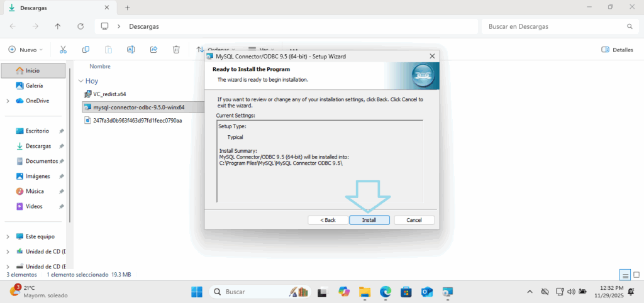Toggle the Detalles pane button
This screenshot has height=303, width=644.
(x=617, y=50)
